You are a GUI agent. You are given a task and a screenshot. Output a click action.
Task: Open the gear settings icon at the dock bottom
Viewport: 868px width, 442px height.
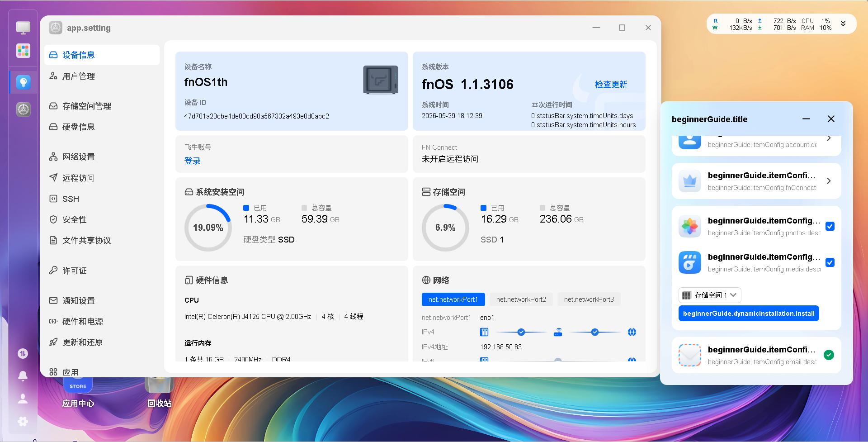[x=23, y=422]
